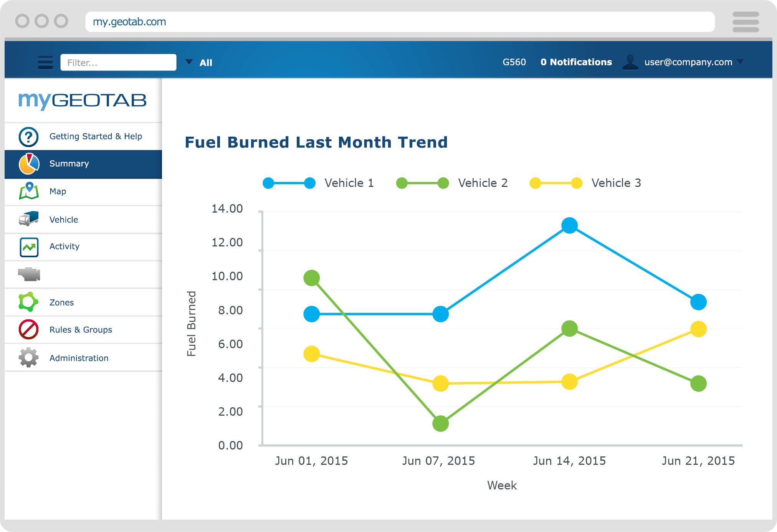Image resolution: width=777 pixels, height=532 pixels.
Task: Click the 0 Notifications link
Action: coord(576,62)
